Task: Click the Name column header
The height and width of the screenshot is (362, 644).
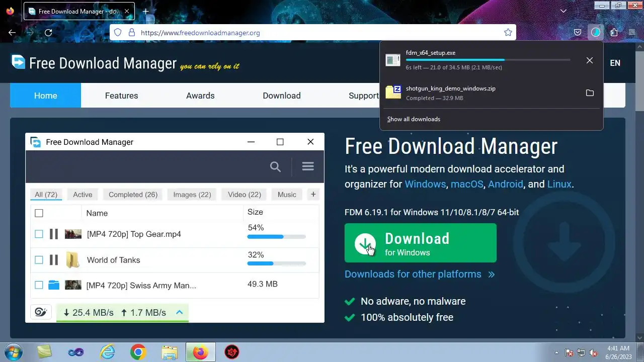Action: (97, 213)
